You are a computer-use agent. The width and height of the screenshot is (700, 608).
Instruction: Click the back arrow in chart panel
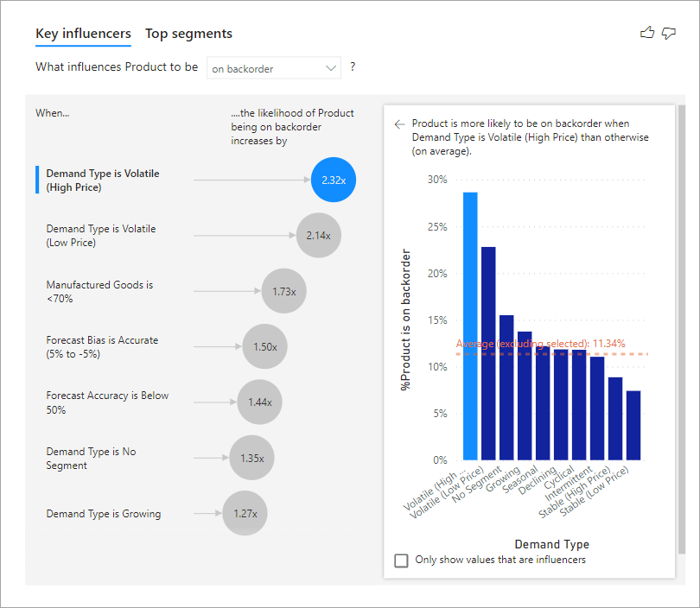point(399,124)
